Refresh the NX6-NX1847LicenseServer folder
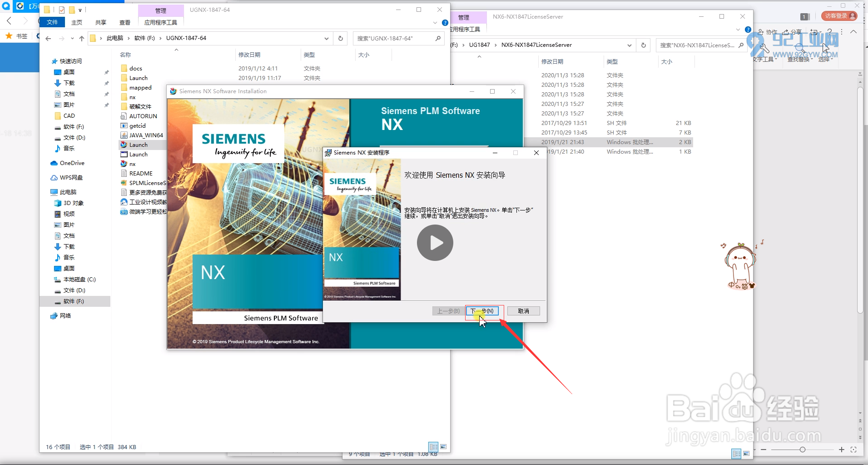868x465 pixels. pyautogui.click(x=643, y=45)
